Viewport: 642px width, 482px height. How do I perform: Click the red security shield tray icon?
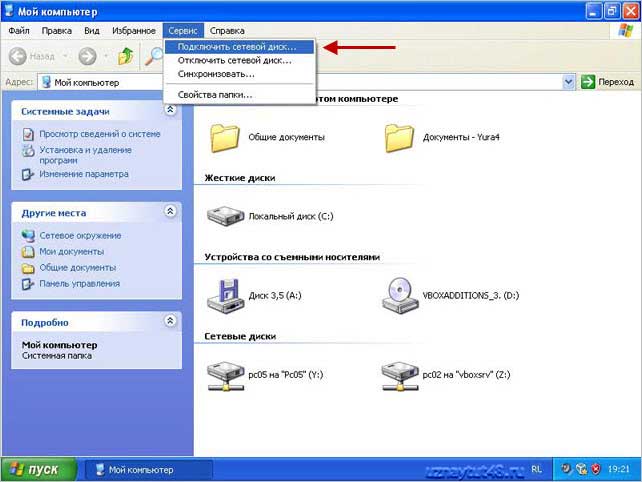coord(595,468)
